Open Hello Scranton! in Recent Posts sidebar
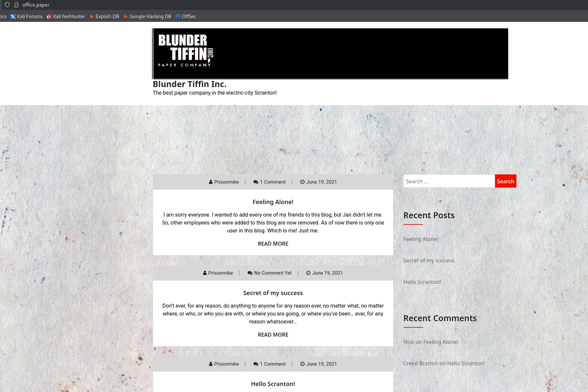Screen dimensions: 588x392 [x=422, y=282]
